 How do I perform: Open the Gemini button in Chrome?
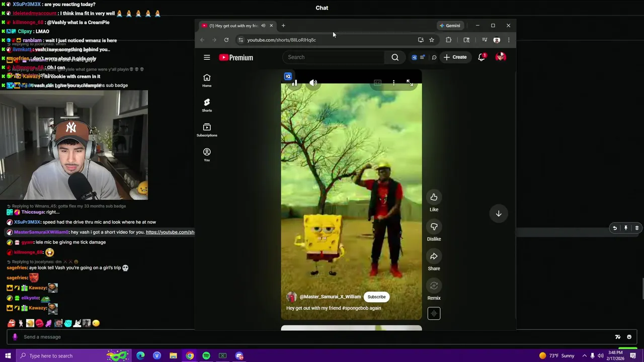450,26
